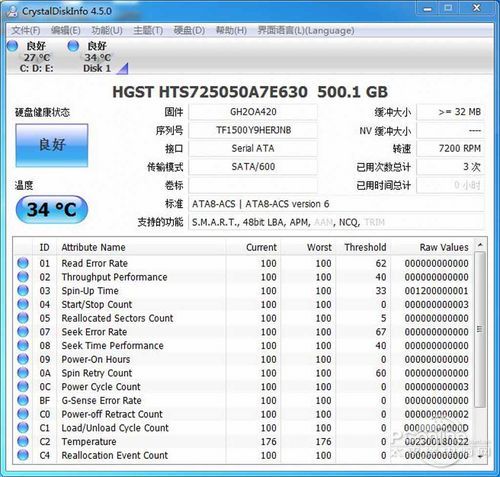The width and height of the screenshot is (500, 477).
Task: Click the status icon for Reallocation Event Count
Action: pyautogui.click(x=23, y=455)
